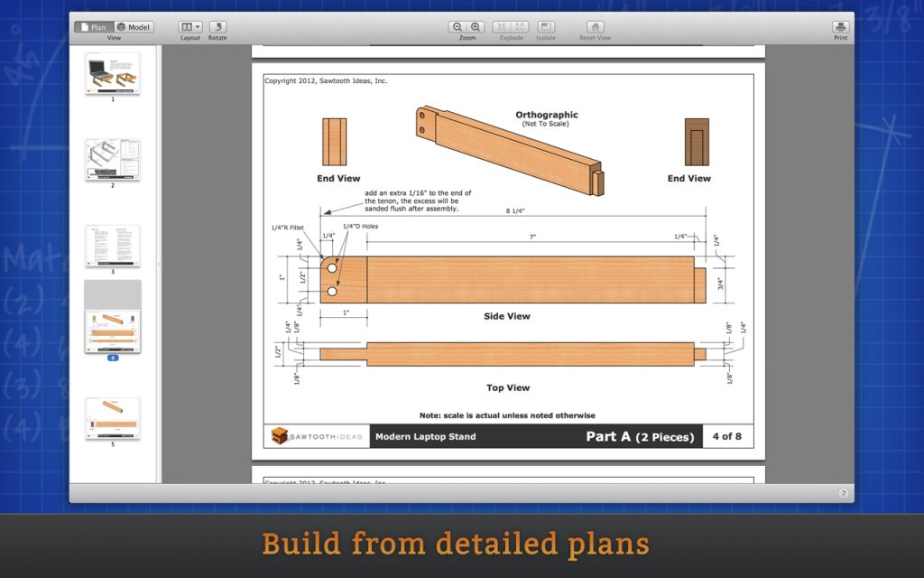Expand the Layout options arrow
This screenshot has width=924, height=578.
pyautogui.click(x=198, y=26)
